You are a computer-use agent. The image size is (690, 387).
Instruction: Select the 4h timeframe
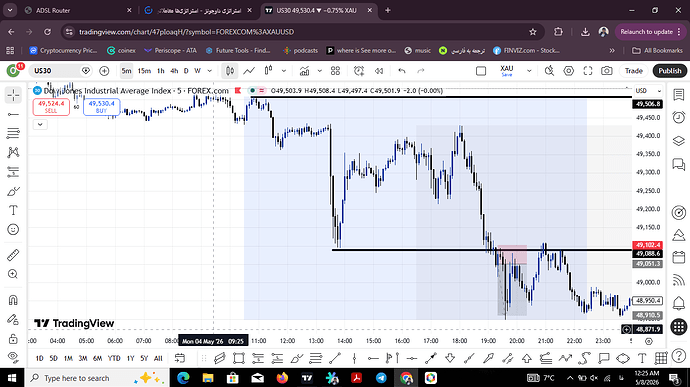pos(174,71)
